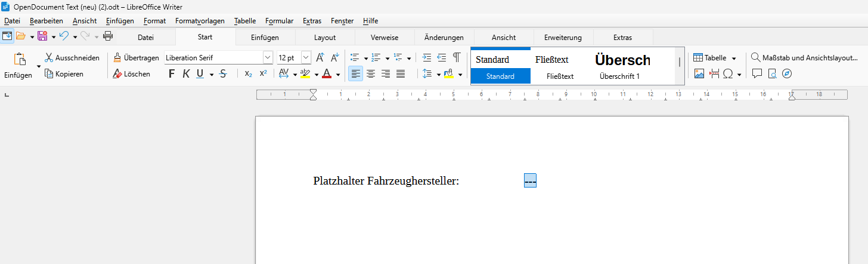Insert a page break icon
Screen dimensions: 868x264
(714, 74)
